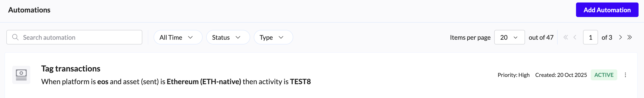Click the page number input box
The width and height of the screenshot is (644, 98).
point(590,37)
